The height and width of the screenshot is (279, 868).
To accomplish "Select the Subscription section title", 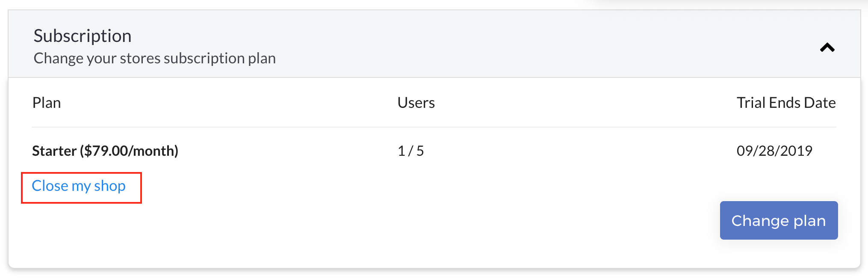I will pos(83,36).
